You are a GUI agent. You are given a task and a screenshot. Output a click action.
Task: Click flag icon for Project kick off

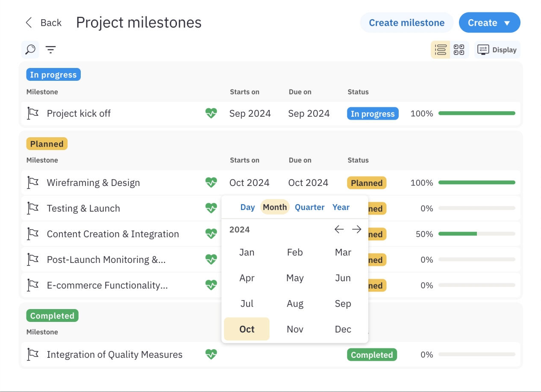33,113
